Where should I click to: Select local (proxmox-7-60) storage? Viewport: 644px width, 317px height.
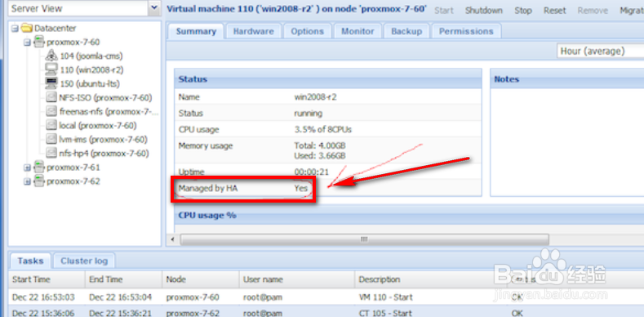point(98,125)
